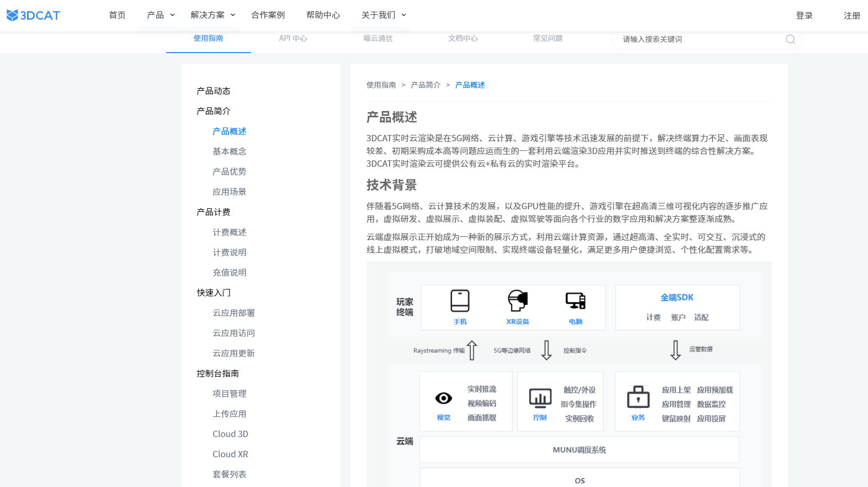Click 使用指南 in the breadcrumb
Screen dimensions: 868x487
point(381,85)
